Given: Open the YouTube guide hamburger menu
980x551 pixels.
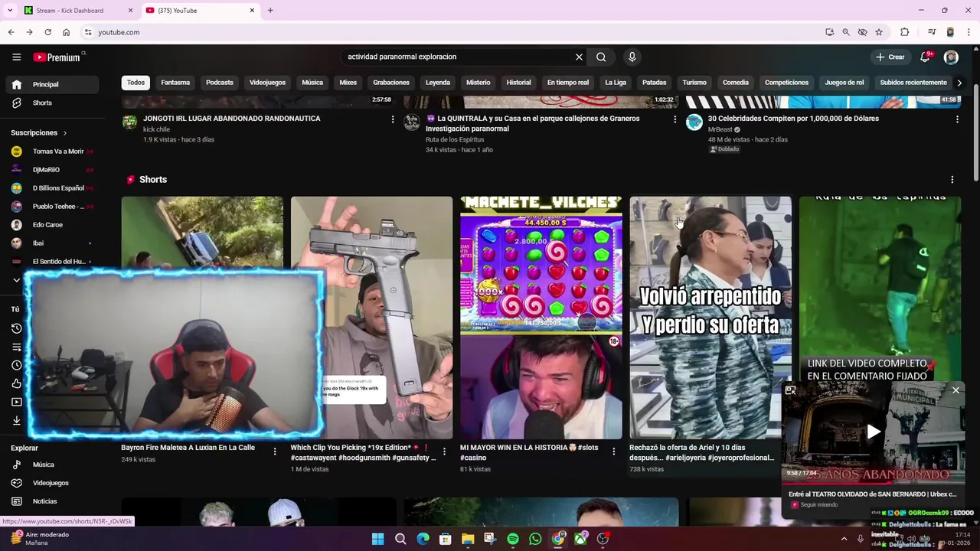Looking at the screenshot, I should (16, 57).
